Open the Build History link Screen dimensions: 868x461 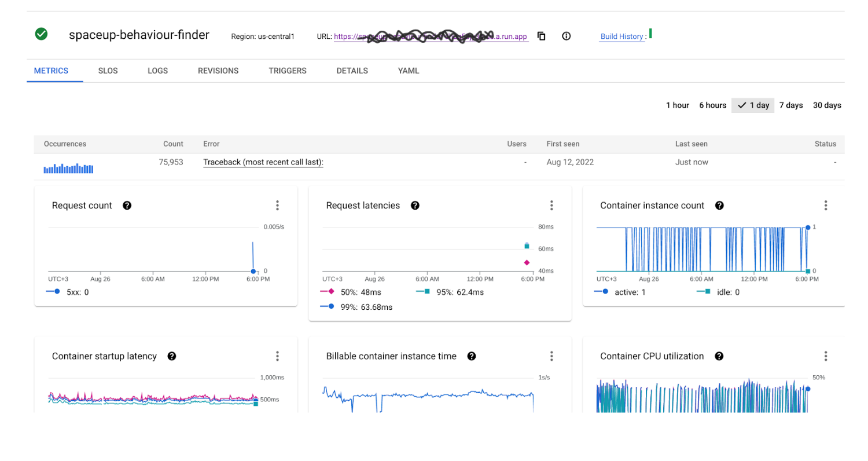click(622, 36)
